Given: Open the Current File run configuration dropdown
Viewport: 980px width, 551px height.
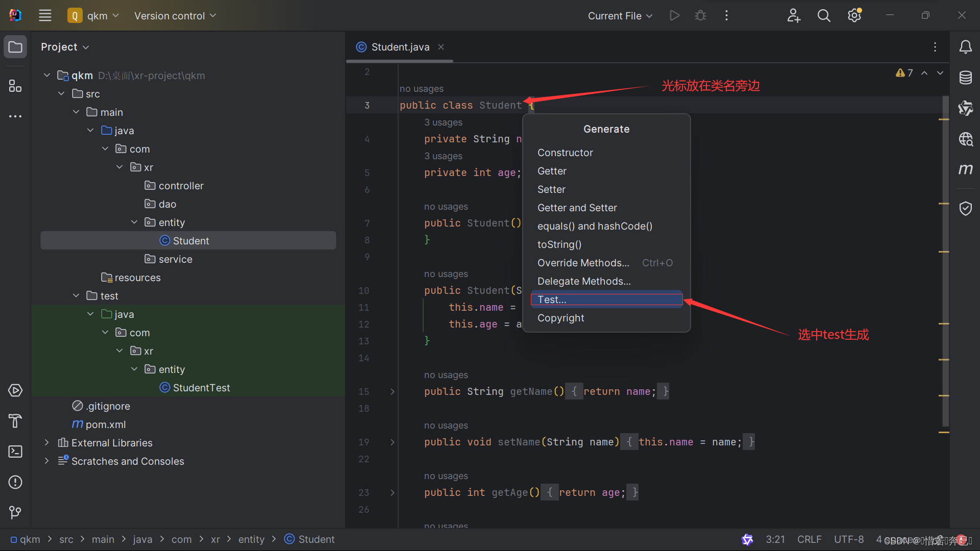Looking at the screenshot, I should [x=620, y=16].
